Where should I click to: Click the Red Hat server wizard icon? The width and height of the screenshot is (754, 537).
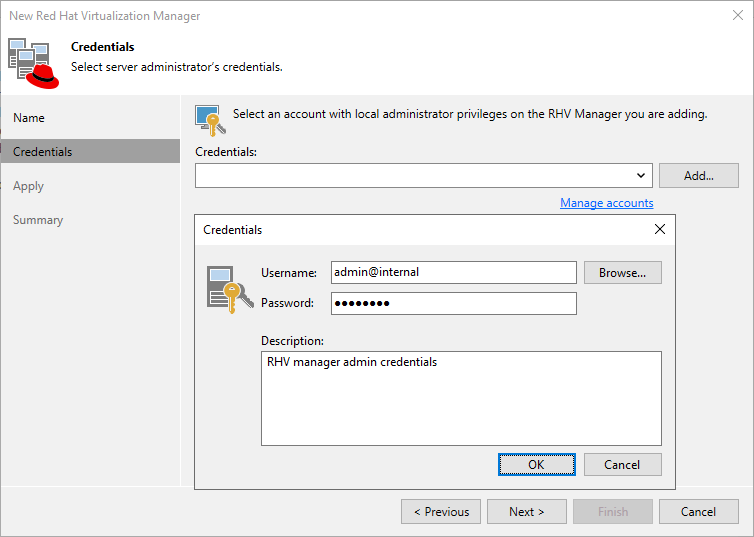pyautogui.click(x=33, y=62)
